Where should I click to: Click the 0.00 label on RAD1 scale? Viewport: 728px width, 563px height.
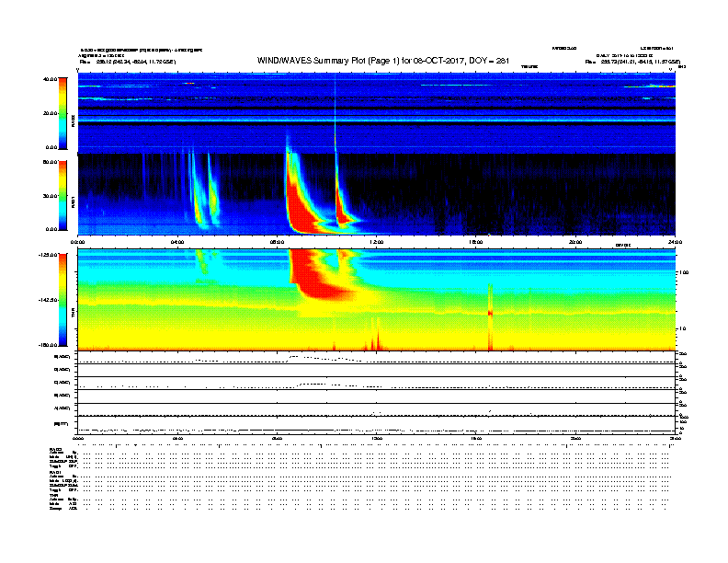coord(51,229)
